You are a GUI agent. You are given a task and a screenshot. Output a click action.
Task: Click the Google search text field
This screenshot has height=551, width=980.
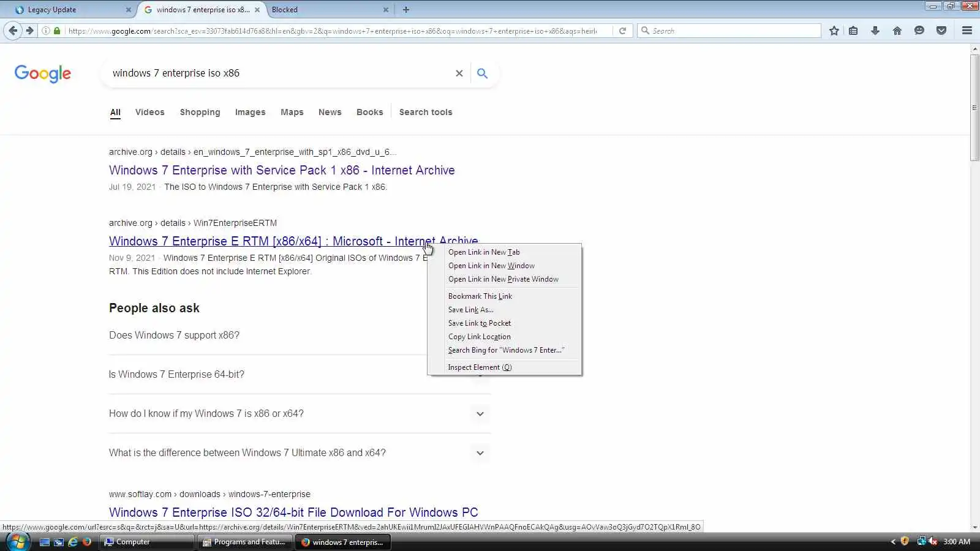(279, 73)
